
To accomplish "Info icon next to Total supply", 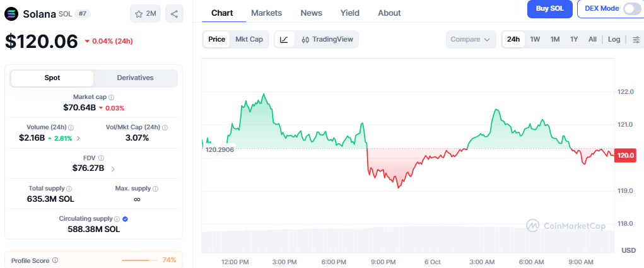I will (69, 189).
